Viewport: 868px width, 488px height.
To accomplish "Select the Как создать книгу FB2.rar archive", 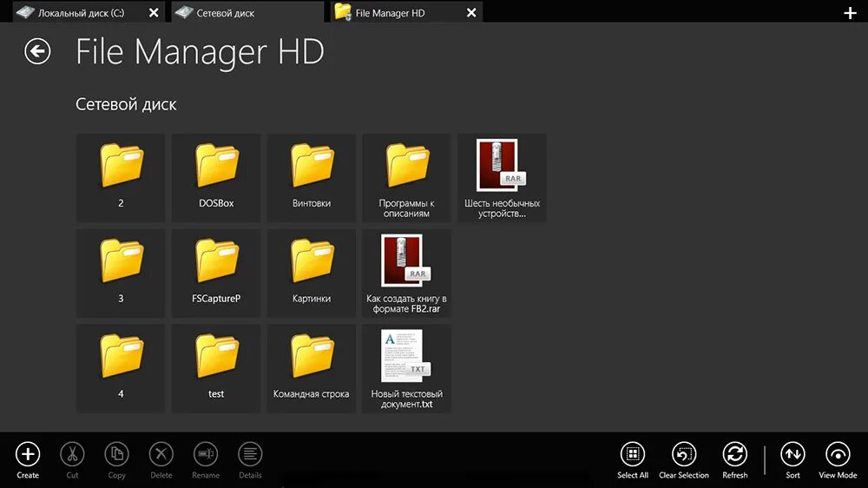I will [406, 273].
